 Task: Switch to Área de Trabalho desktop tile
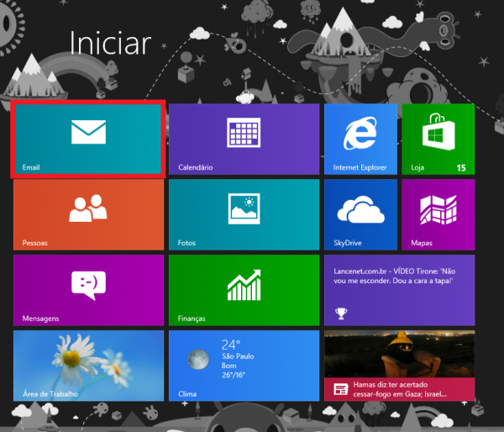tap(88, 366)
